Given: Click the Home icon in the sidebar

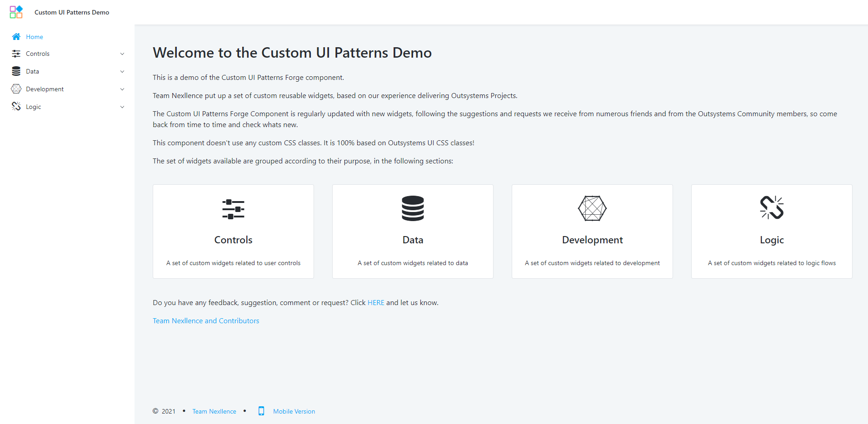Looking at the screenshot, I should click(x=16, y=36).
